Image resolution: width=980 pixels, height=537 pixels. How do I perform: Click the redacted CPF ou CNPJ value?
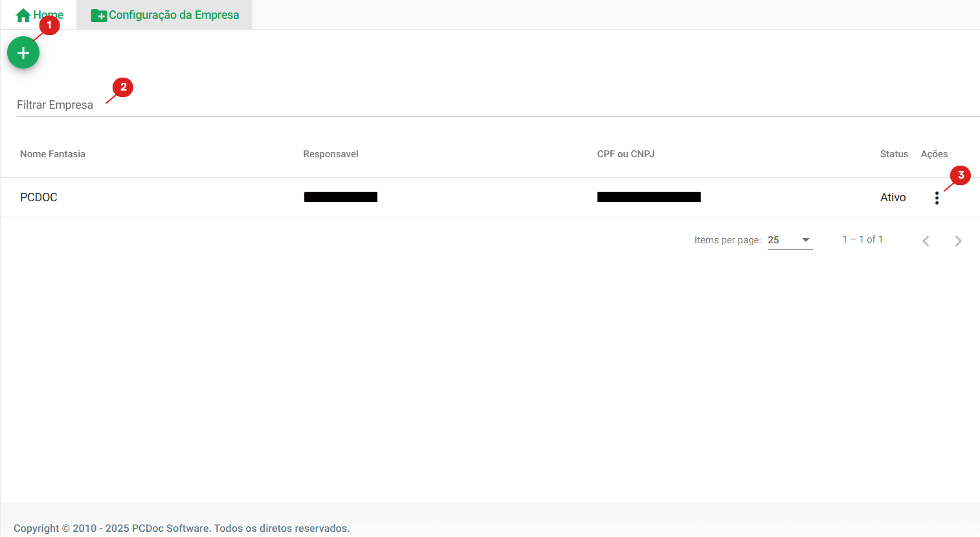[x=649, y=197]
